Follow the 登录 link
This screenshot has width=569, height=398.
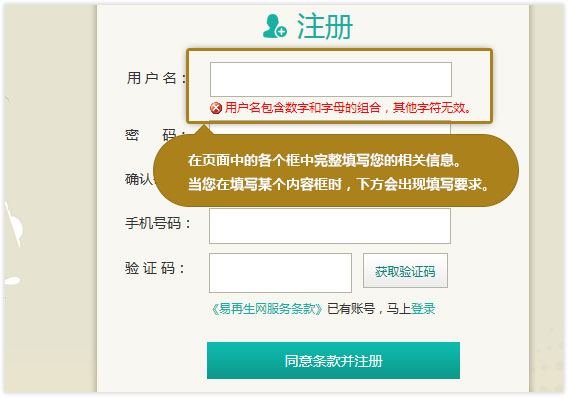click(x=423, y=309)
